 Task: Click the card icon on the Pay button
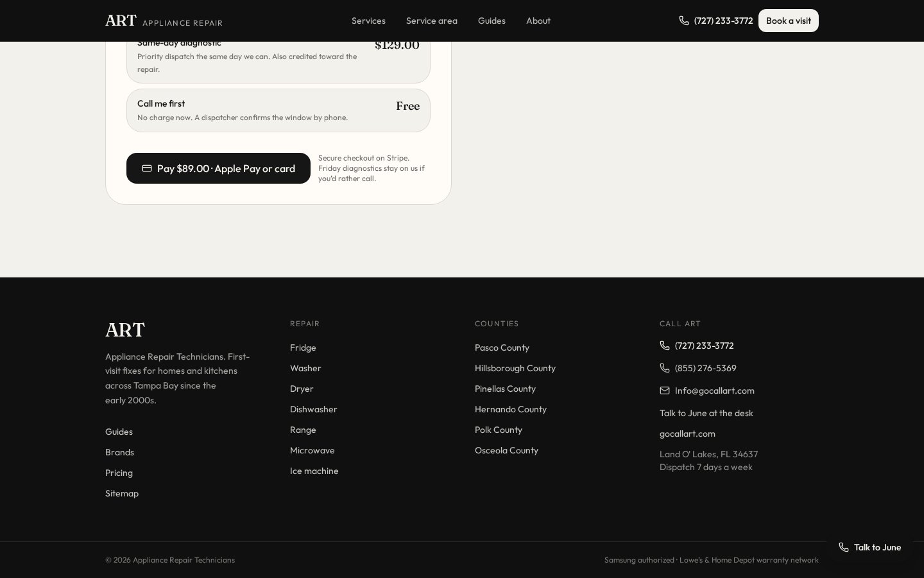(x=147, y=168)
